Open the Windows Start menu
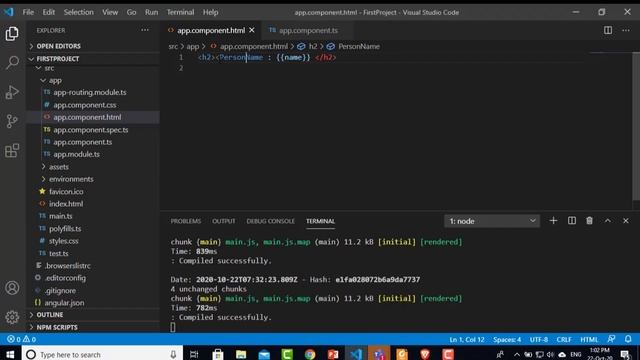 pyautogui.click(x=10, y=354)
